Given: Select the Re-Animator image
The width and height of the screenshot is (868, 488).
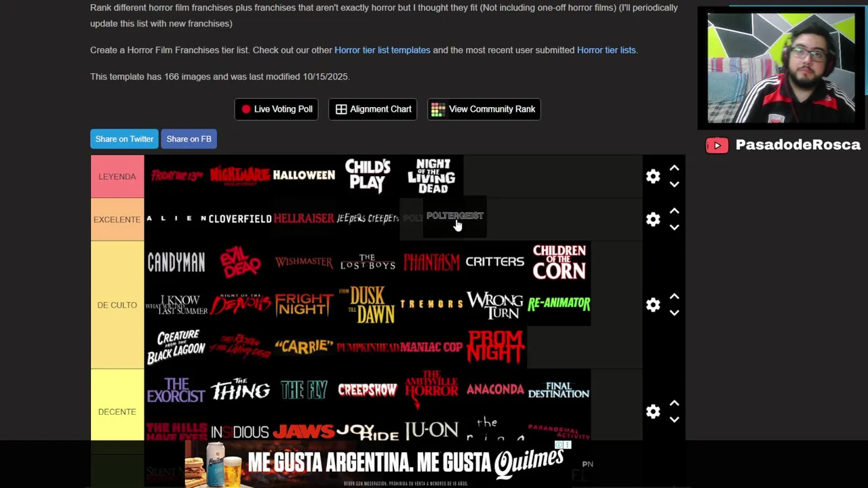Looking at the screenshot, I should pos(559,305).
